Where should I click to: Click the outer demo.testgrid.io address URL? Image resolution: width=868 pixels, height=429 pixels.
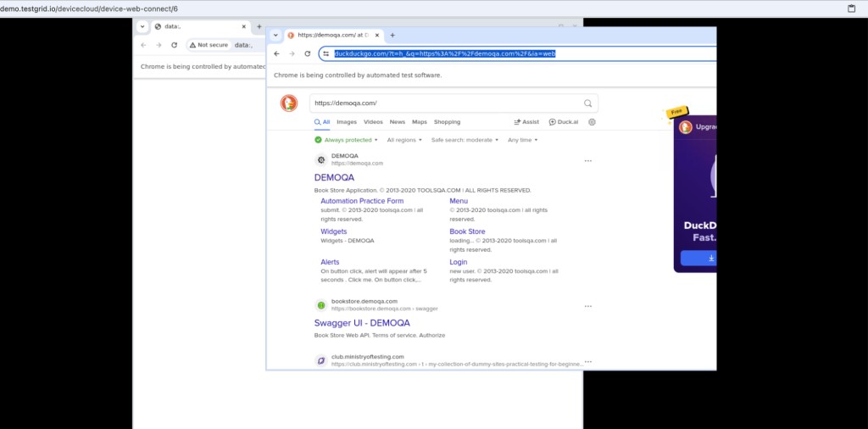coord(88,8)
